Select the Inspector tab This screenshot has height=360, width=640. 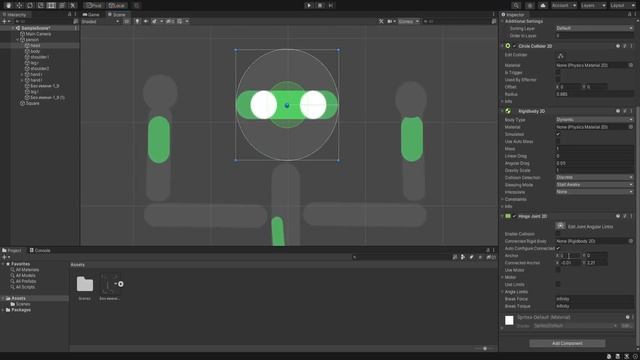[x=513, y=15]
